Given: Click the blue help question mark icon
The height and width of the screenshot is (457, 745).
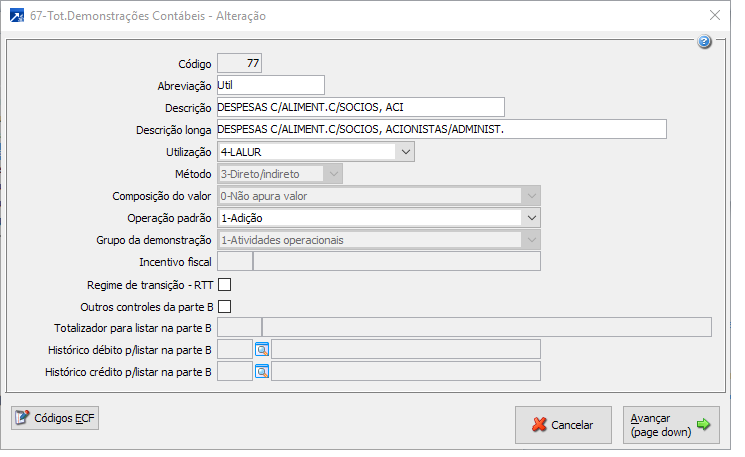Looking at the screenshot, I should click(x=704, y=42).
